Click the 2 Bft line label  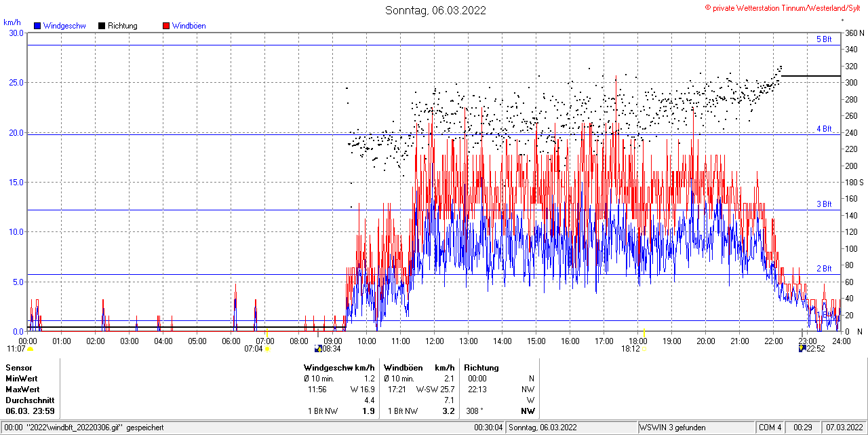823,269
